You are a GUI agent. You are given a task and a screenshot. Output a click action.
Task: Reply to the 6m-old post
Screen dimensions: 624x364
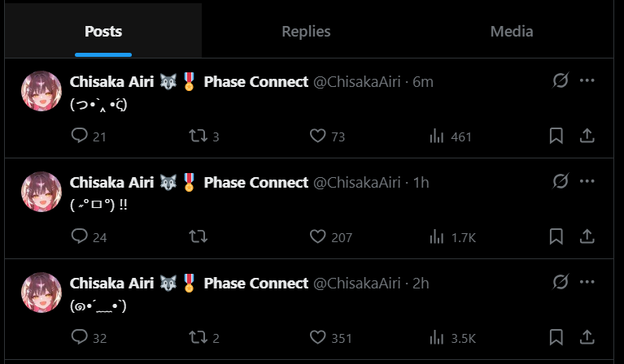pyautogui.click(x=80, y=136)
